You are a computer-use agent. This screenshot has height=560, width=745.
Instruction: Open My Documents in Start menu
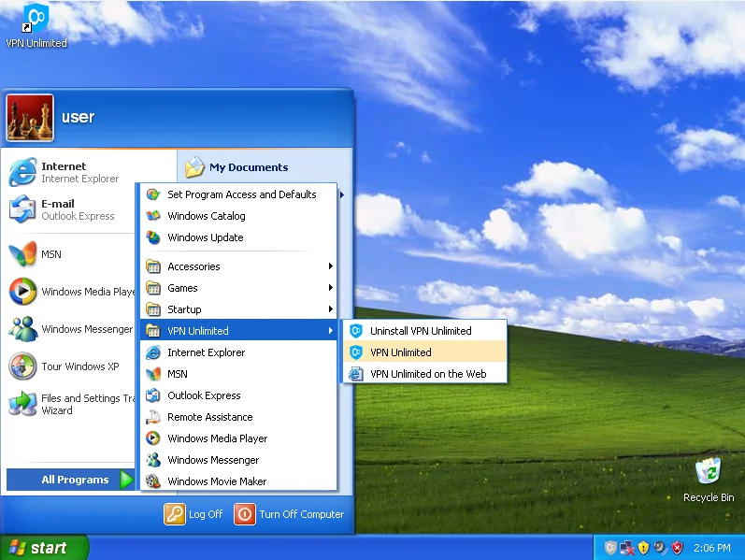[x=248, y=167]
